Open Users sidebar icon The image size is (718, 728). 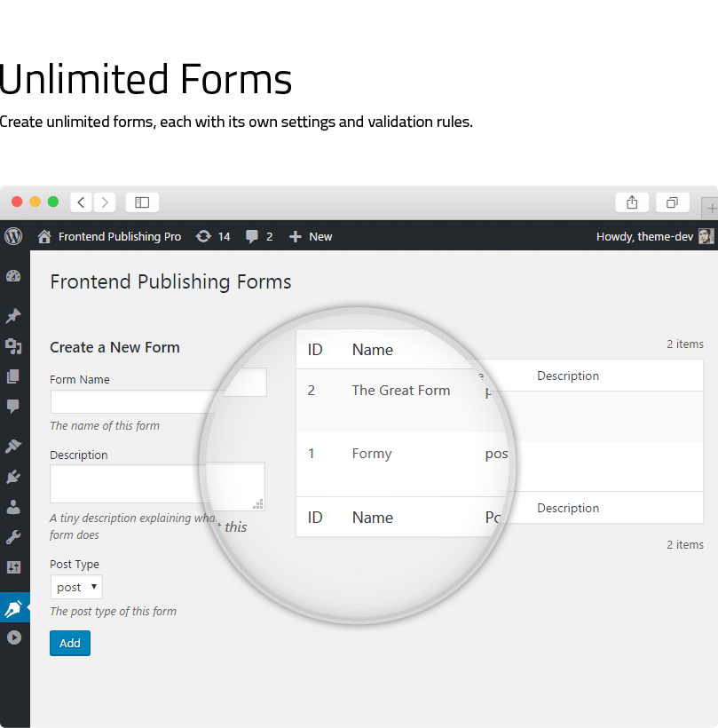click(13, 507)
